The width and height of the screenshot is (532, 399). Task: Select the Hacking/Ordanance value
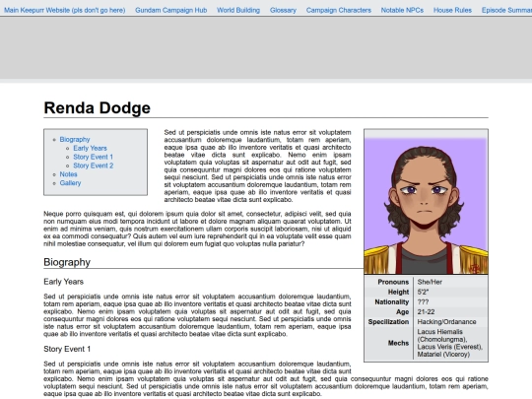pyautogui.click(x=446, y=321)
